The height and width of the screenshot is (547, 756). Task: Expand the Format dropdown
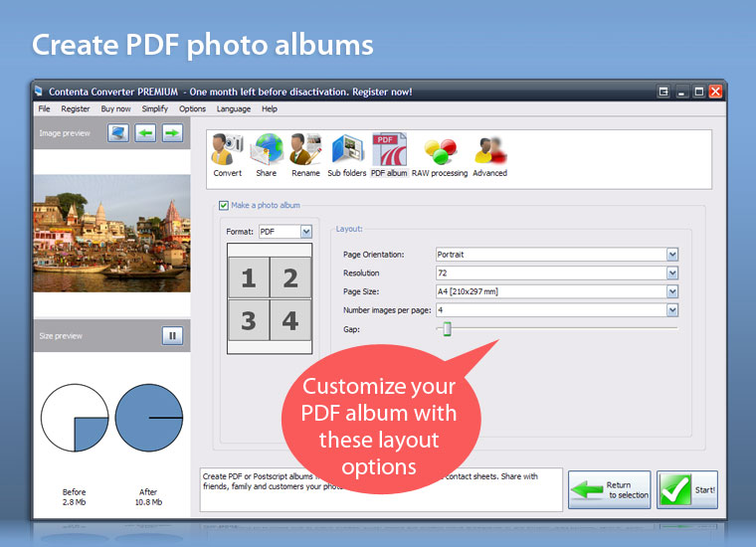point(306,232)
